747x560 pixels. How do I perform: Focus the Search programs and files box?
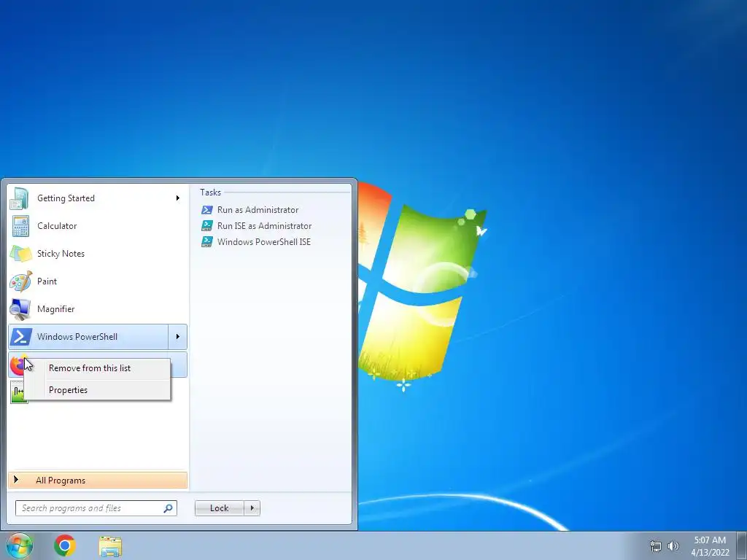click(96, 508)
